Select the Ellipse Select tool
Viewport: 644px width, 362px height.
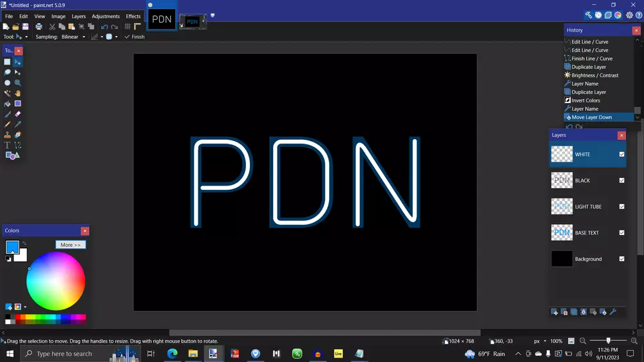7,82
